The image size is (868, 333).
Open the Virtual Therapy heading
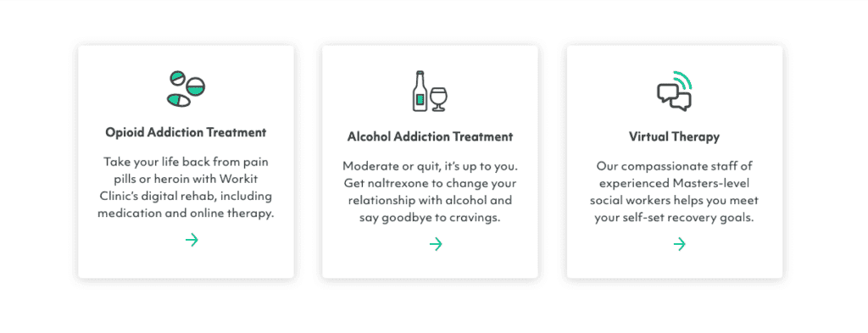[x=674, y=136]
